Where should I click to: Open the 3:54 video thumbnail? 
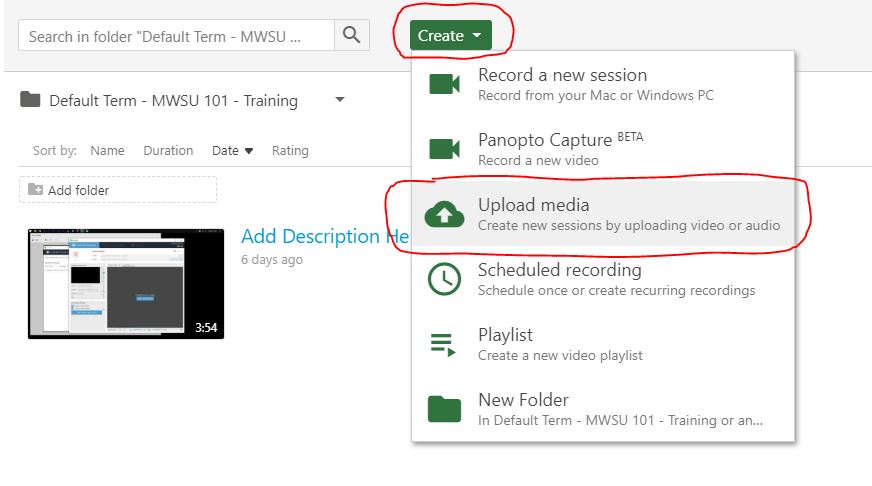[126, 284]
